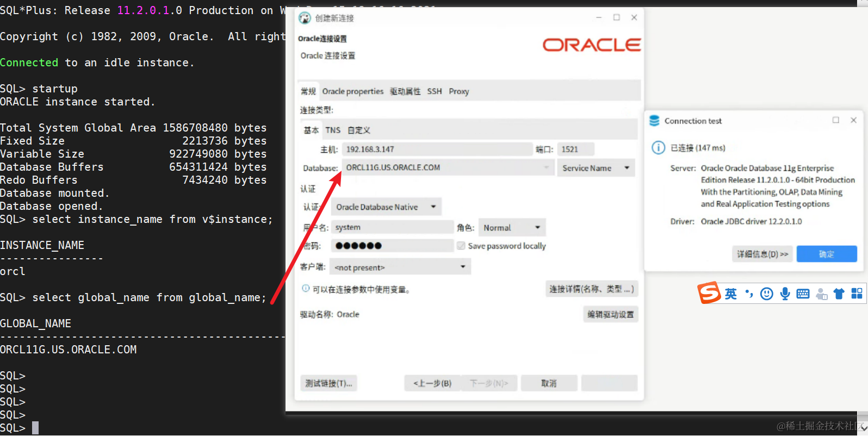
Task: Click the 取消 button
Action: (x=549, y=383)
